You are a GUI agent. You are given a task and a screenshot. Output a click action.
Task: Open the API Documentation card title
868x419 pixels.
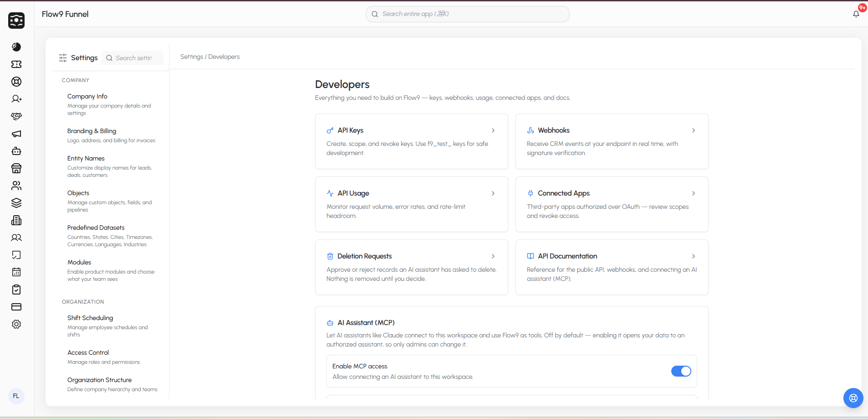click(567, 256)
